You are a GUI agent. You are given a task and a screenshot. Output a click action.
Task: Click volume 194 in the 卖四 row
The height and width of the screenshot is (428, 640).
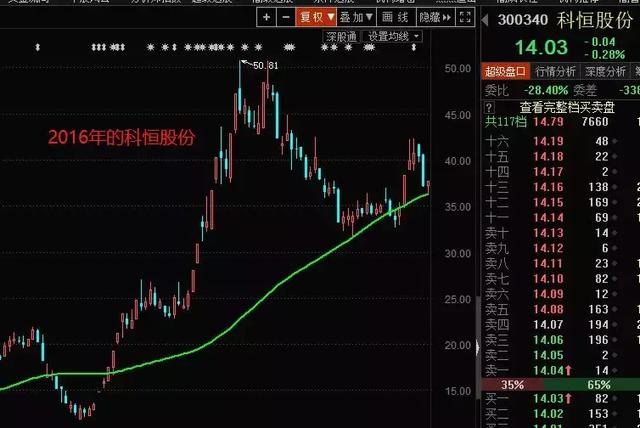(x=598, y=325)
